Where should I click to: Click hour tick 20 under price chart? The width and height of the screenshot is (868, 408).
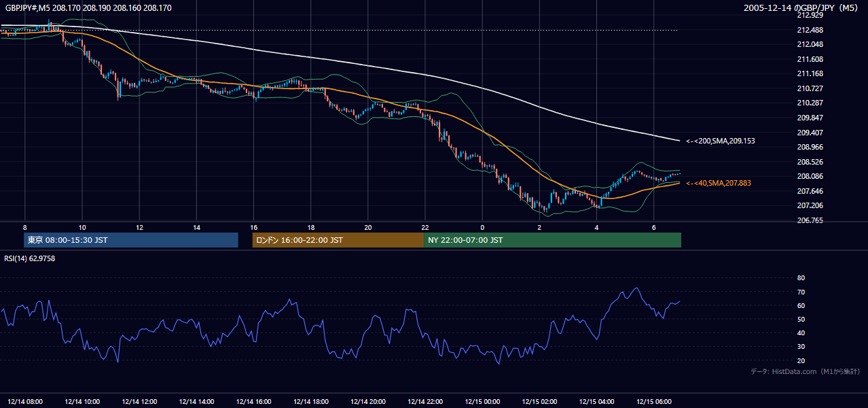pyautogui.click(x=368, y=227)
